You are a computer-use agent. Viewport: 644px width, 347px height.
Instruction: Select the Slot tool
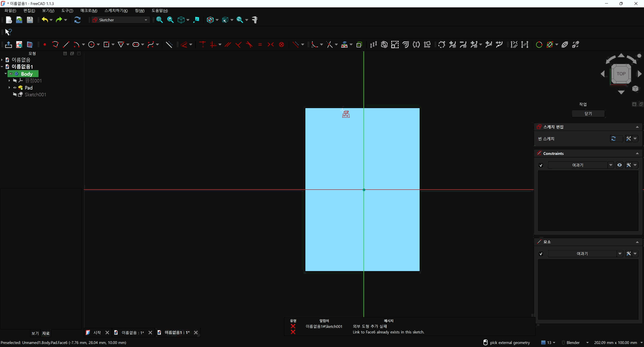pos(136,45)
